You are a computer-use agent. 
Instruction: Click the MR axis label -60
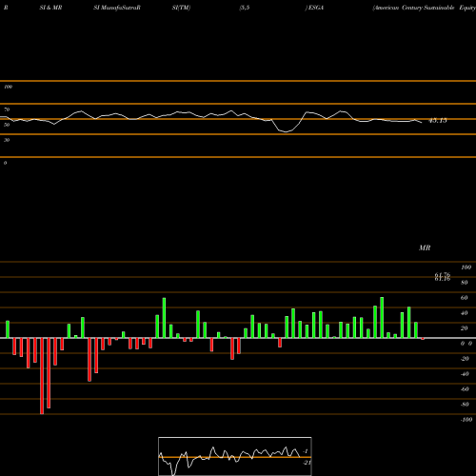click(x=465, y=389)
